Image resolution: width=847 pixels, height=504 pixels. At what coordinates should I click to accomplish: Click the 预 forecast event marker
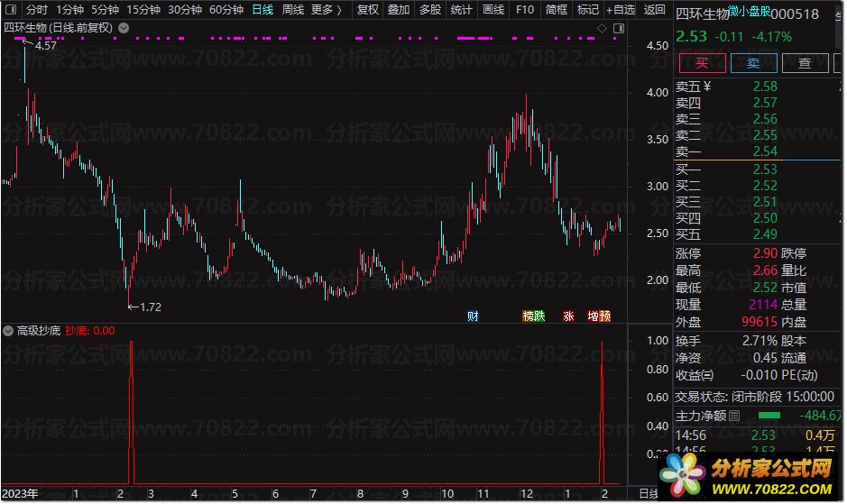[605, 316]
